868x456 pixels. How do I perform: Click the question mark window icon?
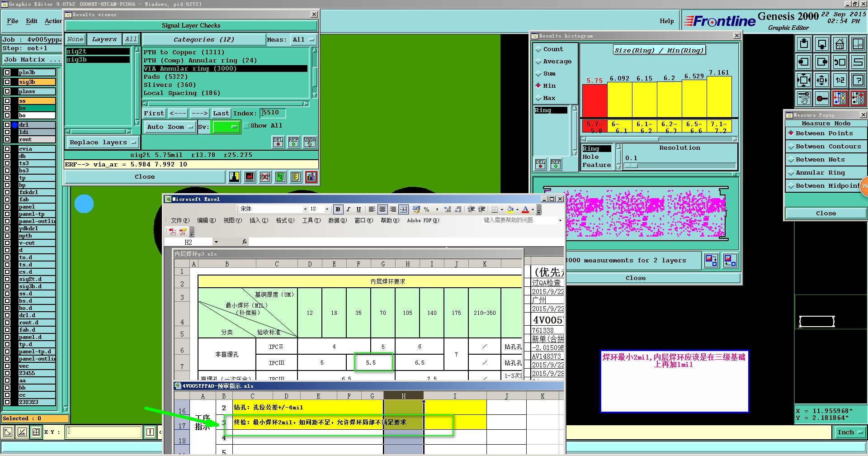pos(858,80)
